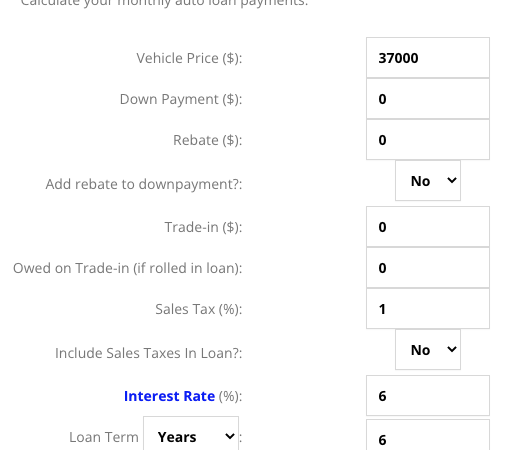This screenshot has width=517, height=450.
Task: Click the Vehicle Price input showing 37000
Action: (428, 58)
